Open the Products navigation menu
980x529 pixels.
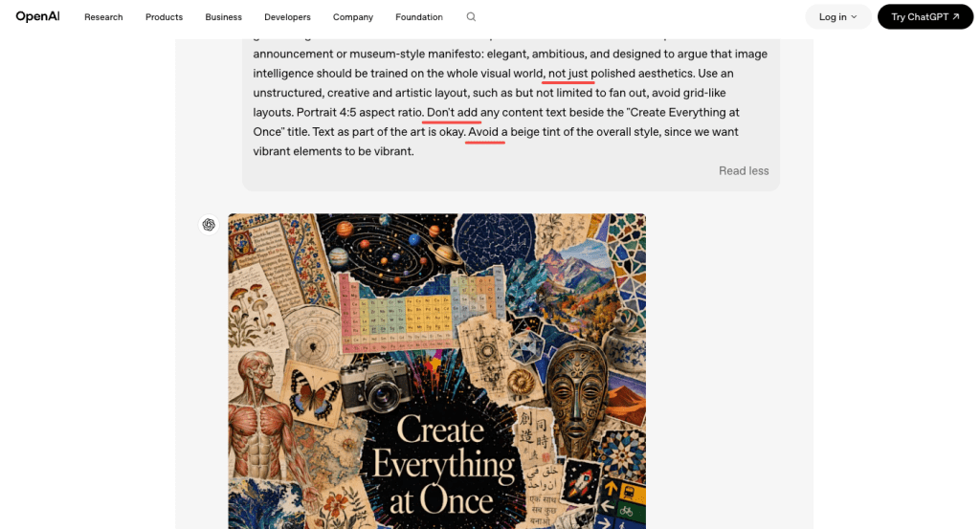[x=164, y=17]
